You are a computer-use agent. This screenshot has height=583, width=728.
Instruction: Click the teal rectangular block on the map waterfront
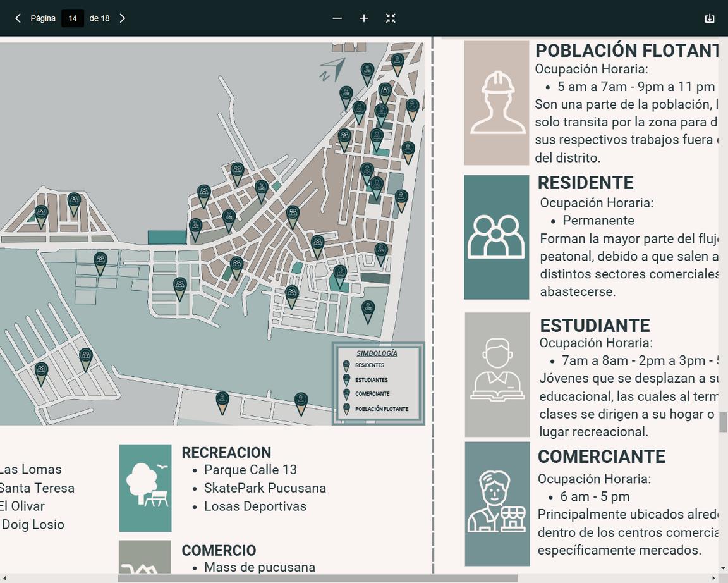click(167, 237)
